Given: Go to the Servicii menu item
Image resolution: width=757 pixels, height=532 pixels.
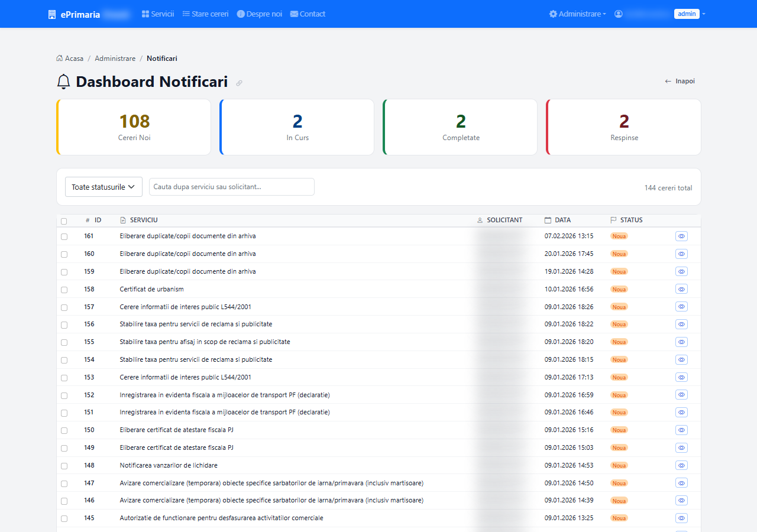Looking at the screenshot, I should [158, 14].
